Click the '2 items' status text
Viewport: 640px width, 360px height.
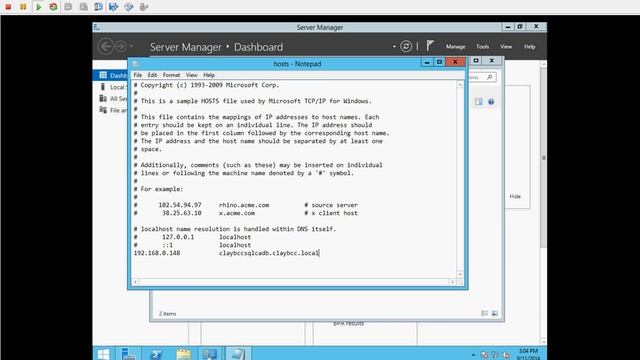(x=167, y=313)
